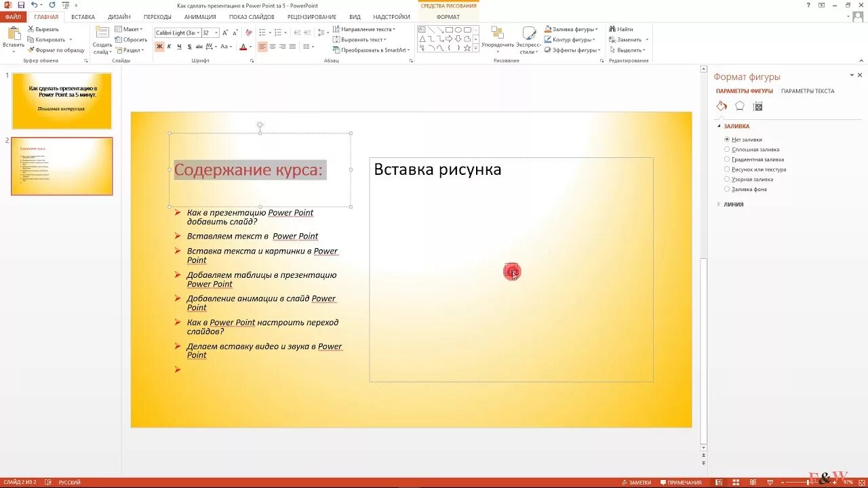Click the red font color A icon
Screen dimensions: 868x488
243,47
